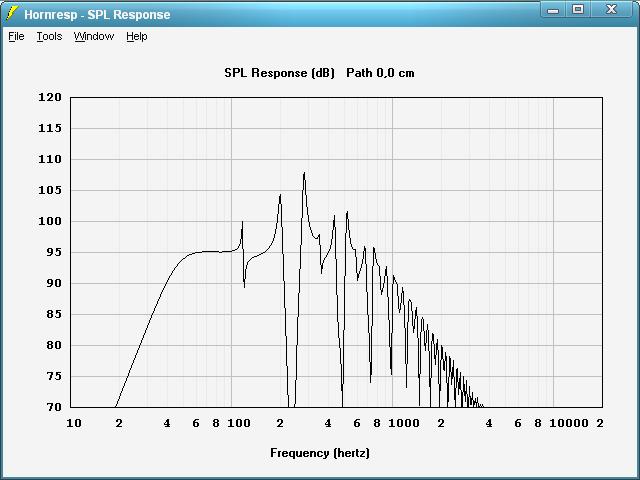640x480 pixels.
Task: Click the 'Frequency (hertz)' axis label
Action: 320,453
